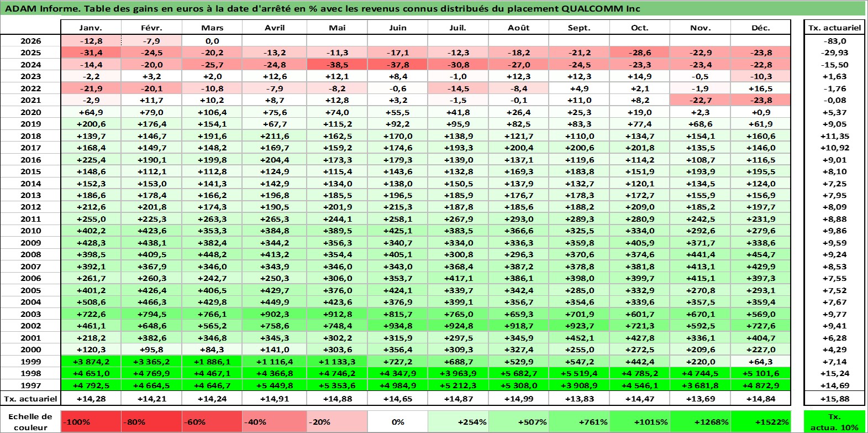Viewport: 868px width, 433px height.
Task: Click the Juil. column header
Action: pos(458,28)
